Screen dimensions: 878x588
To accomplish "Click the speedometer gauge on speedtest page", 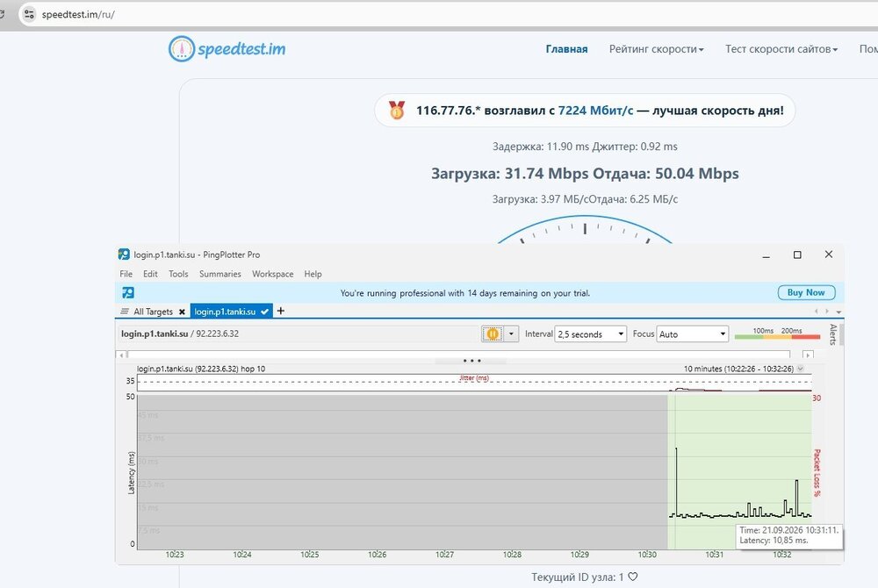I will (585, 230).
